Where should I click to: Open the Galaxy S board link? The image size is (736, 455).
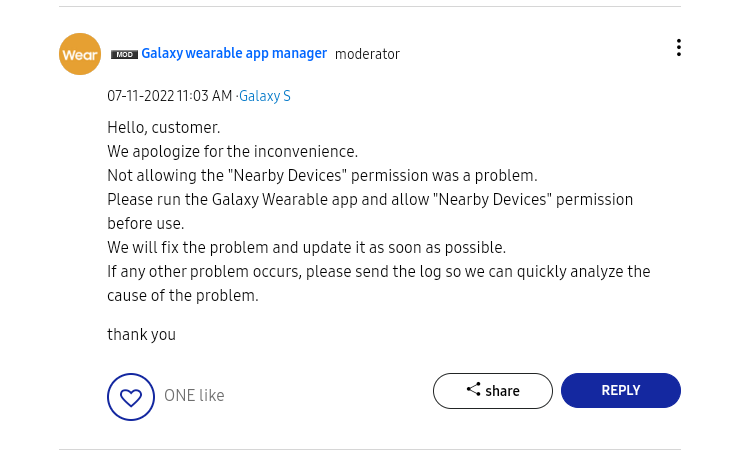click(x=265, y=96)
